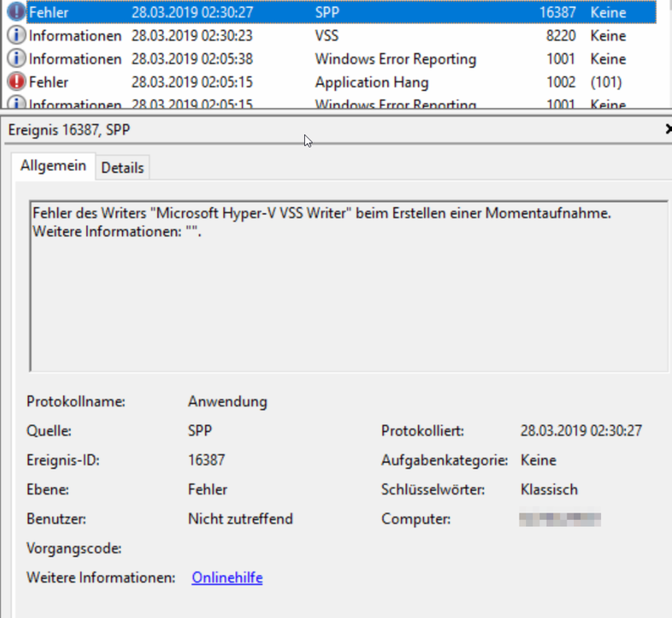
Task: Click the red error icon for Application Hang
Action: (x=16, y=82)
